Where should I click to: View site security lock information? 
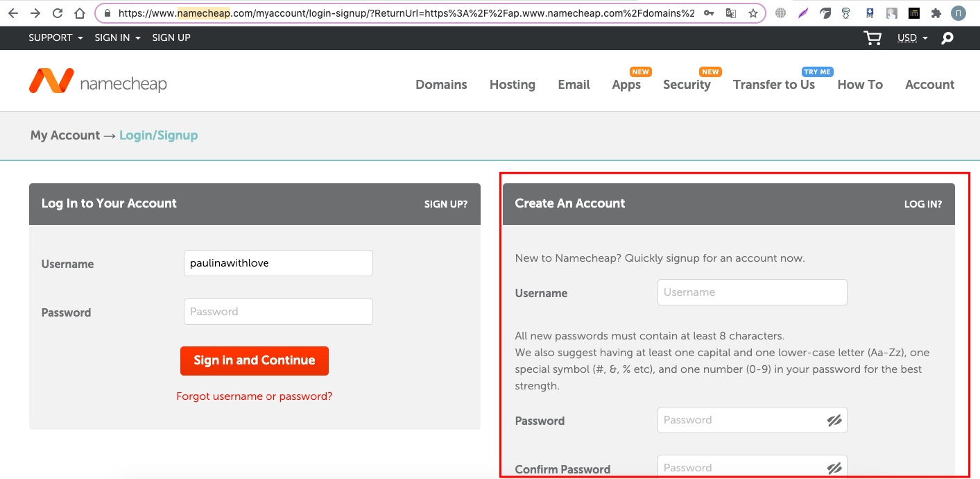click(107, 13)
